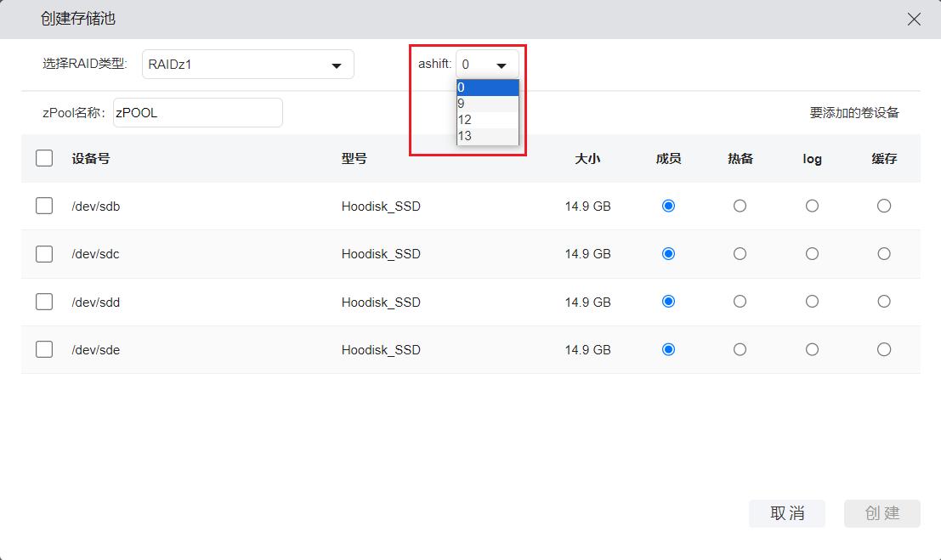Enable the /dev/sde device checkbox
The width and height of the screenshot is (941, 560).
[x=44, y=349]
